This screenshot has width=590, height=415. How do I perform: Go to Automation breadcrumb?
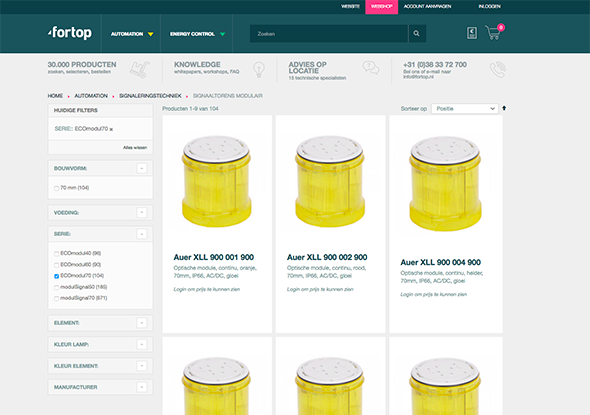click(91, 96)
